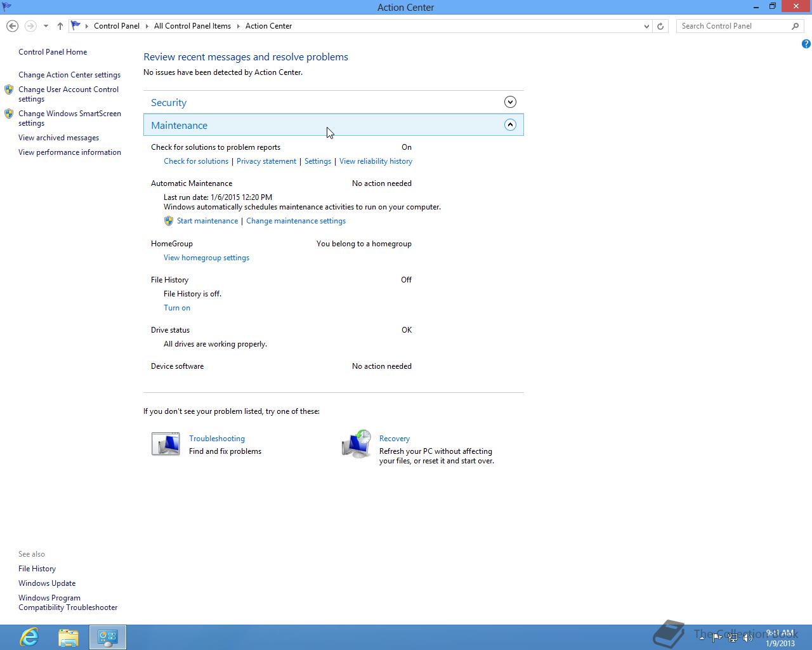
Task: Open Change Windows SmartScreen settings
Action: (70, 118)
